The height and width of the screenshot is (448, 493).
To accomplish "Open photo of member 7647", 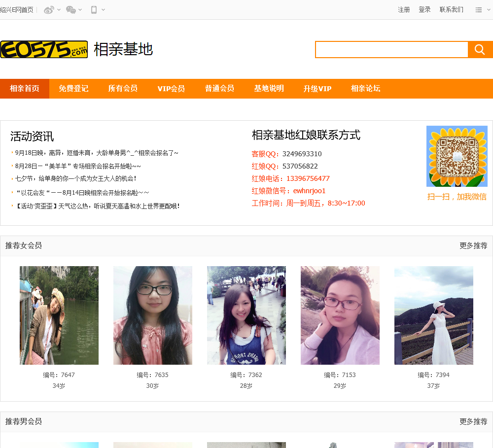I will tap(59, 315).
